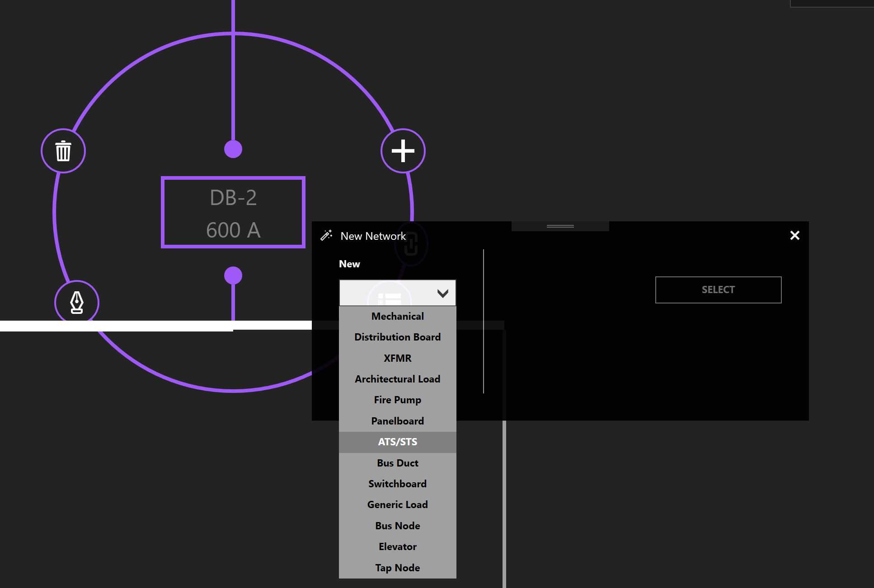Screen dimensions: 874x588
Task: Click the dialog drag handle bar
Action: (x=560, y=226)
